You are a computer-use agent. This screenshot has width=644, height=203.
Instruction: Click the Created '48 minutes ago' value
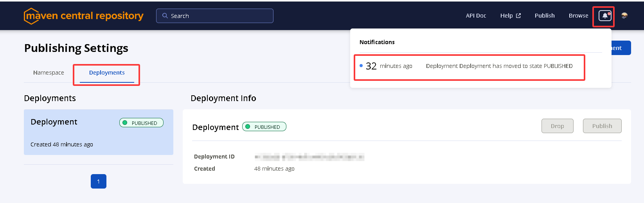(x=274, y=169)
